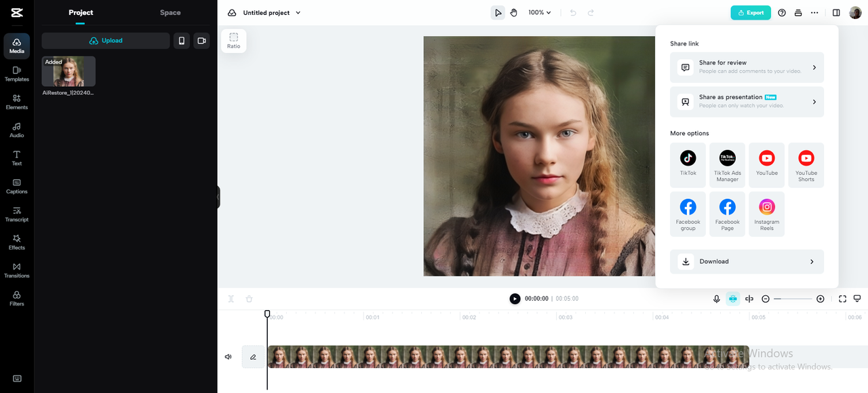Click the track cover edit pencil button
868x393 pixels.
click(x=253, y=357)
